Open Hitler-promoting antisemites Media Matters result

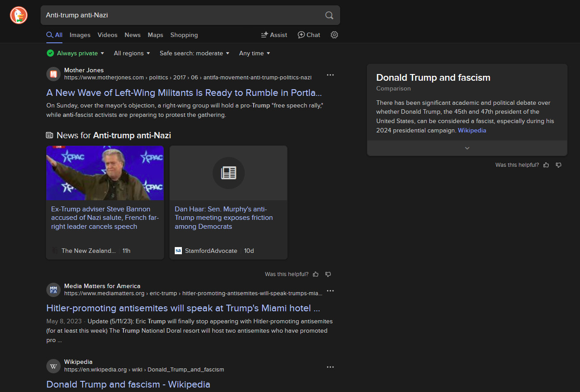183,308
